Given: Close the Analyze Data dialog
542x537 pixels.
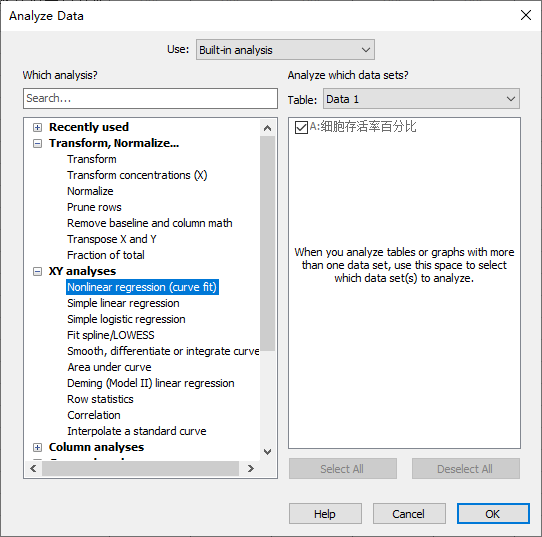Looking at the screenshot, I should tap(526, 15).
